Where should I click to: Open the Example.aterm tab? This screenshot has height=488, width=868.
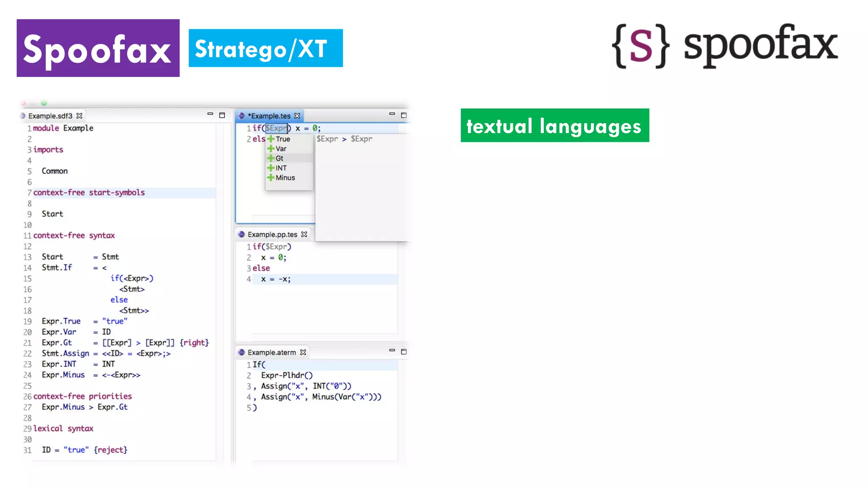pyautogui.click(x=271, y=352)
